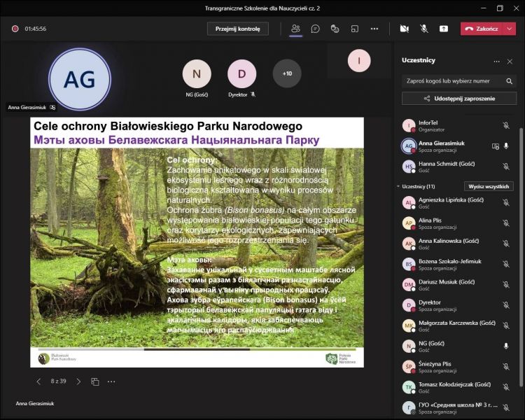Open slide more options menu below presentation
The width and height of the screenshot is (525, 420).
113,381
